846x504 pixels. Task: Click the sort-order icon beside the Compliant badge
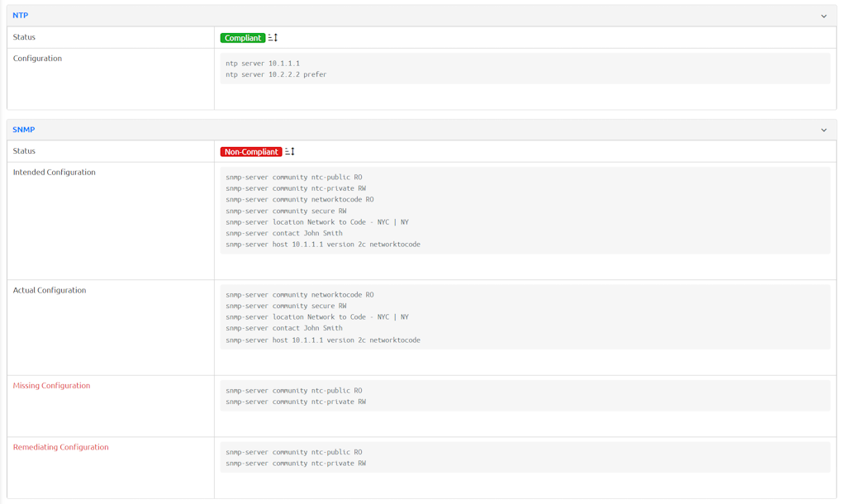[x=273, y=38]
